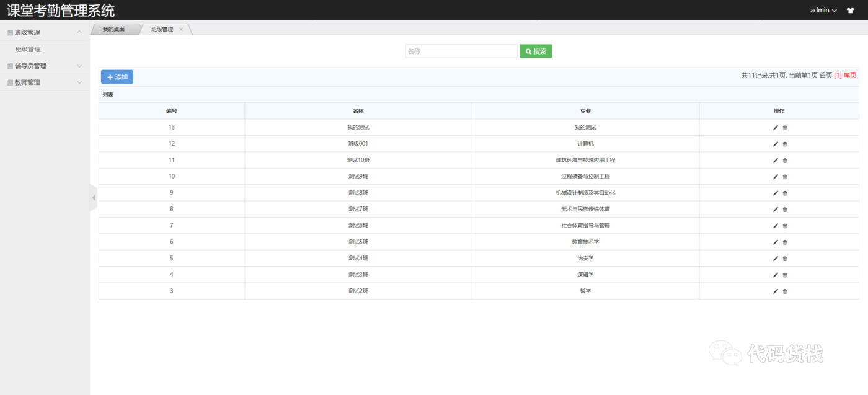The height and width of the screenshot is (395, 868).
Task: Select cell 机械设计制造及其自动化
Action: (586, 193)
